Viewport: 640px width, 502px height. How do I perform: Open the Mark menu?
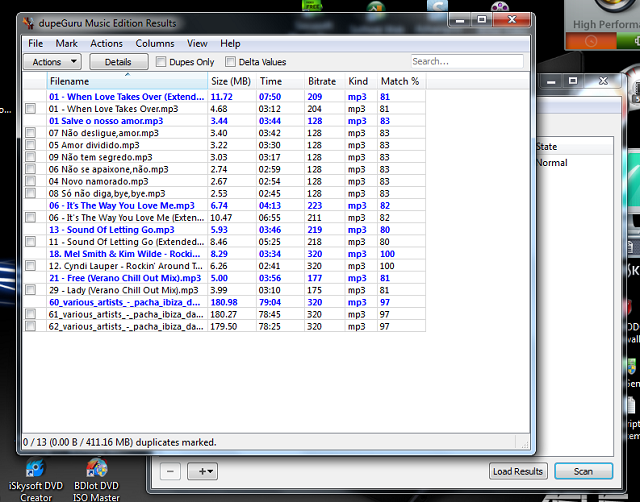click(x=67, y=43)
